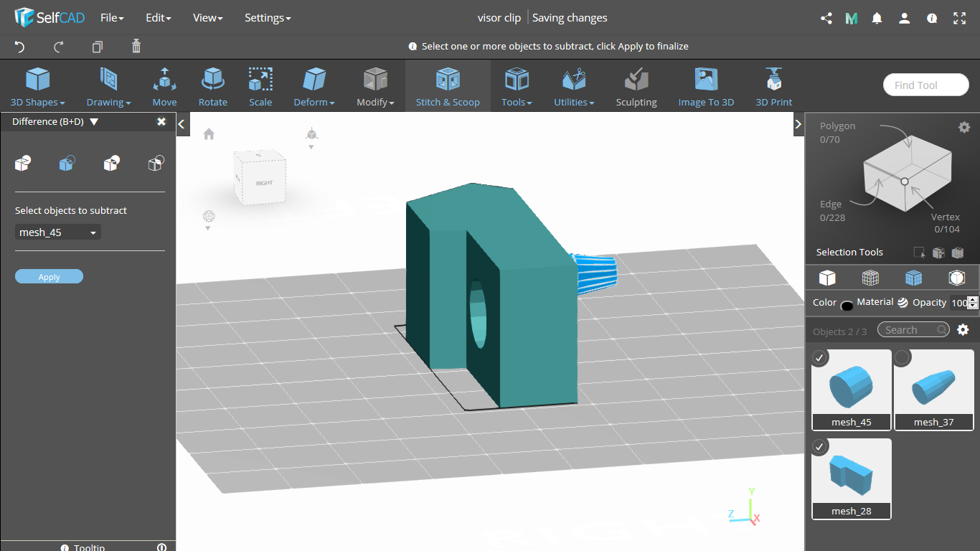Click the info icon in header
This screenshot has height=551, width=980.
932,18
